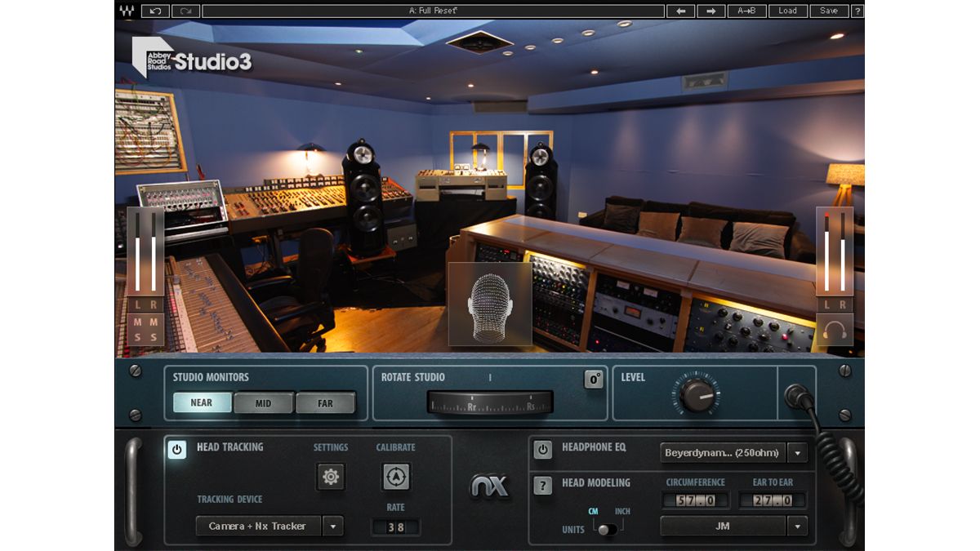Toggle the input M/S mode button

146,330
